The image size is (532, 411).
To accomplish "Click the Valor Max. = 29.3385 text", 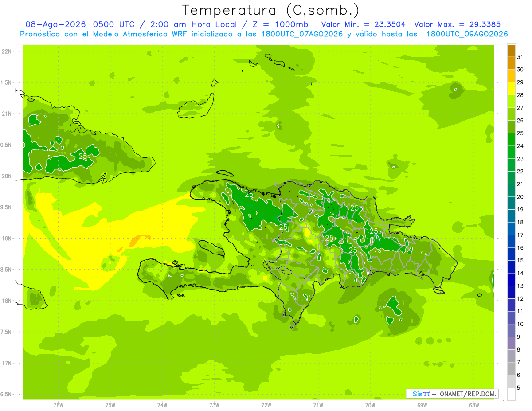I will point(458,24).
